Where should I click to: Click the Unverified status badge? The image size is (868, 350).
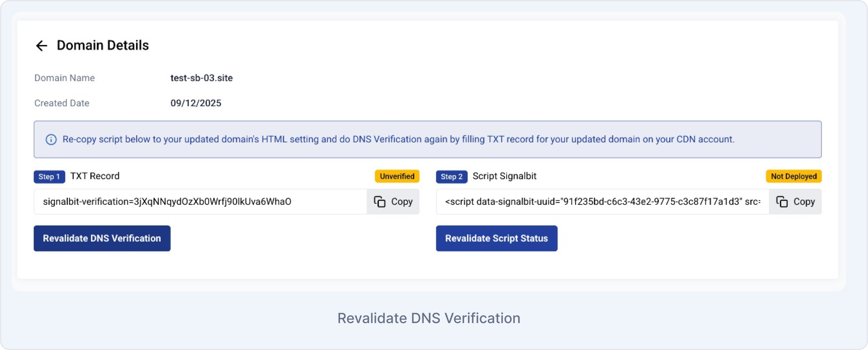click(397, 176)
